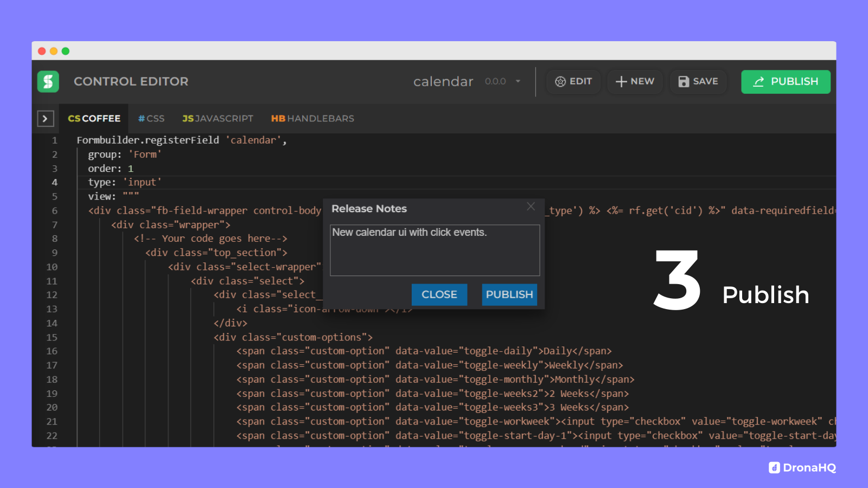Click the green DronaHQ studio logo icon
Image resolution: width=868 pixels, height=488 pixels.
(x=48, y=81)
